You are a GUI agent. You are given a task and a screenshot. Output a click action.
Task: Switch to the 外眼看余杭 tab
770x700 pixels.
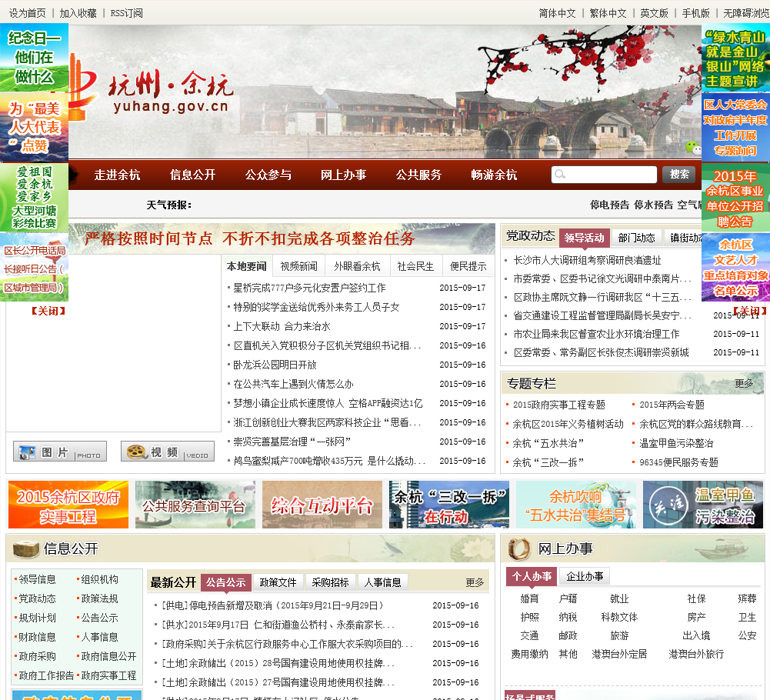click(x=357, y=266)
